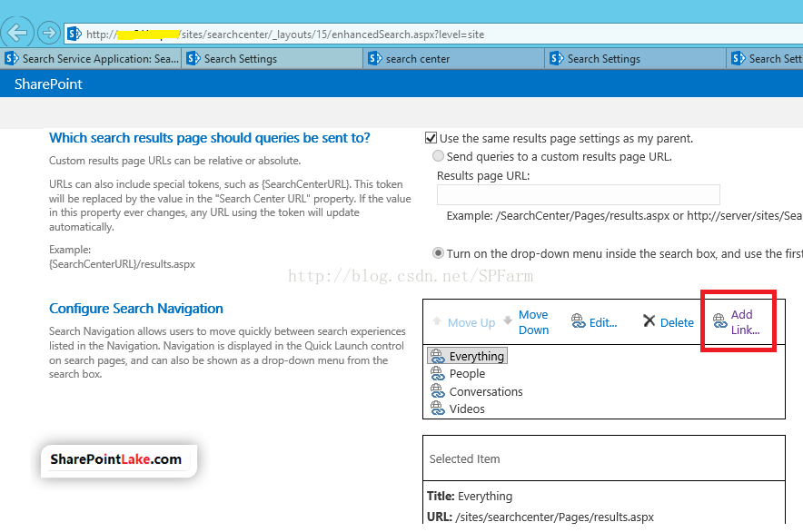Click the URL /sites/searchcenter/Pages/results.aspx text
Image resolution: width=803 pixels, height=532 pixels.
(x=540, y=517)
